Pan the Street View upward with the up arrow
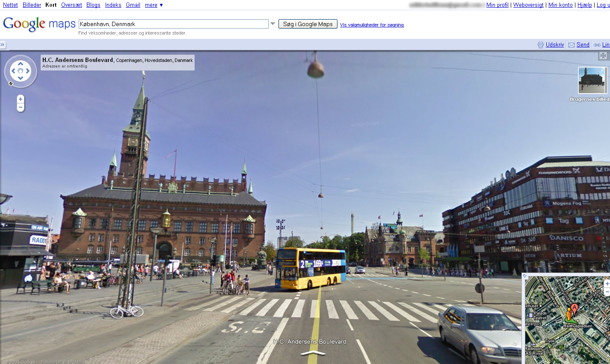 point(21,64)
